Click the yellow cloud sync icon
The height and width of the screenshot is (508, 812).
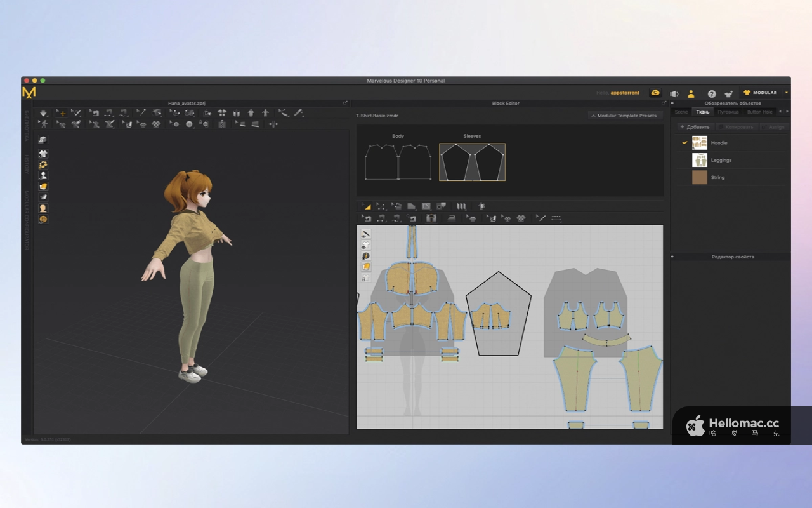[655, 93]
